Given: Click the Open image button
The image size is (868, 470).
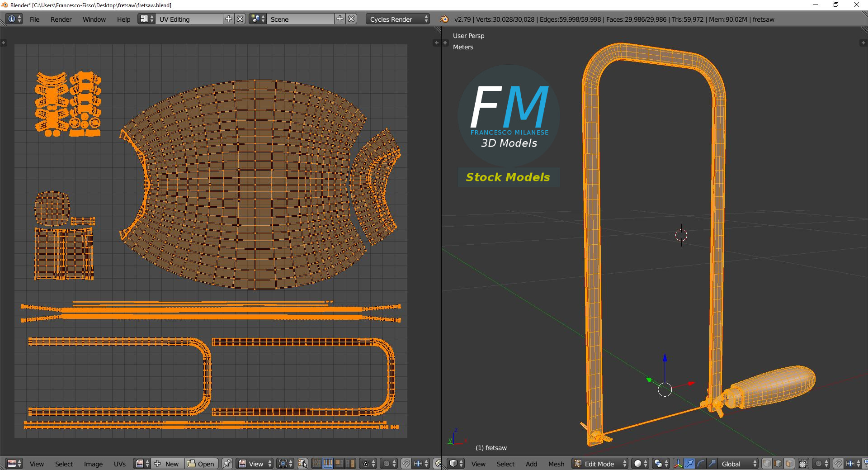Looking at the screenshot, I should pos(201,464).
